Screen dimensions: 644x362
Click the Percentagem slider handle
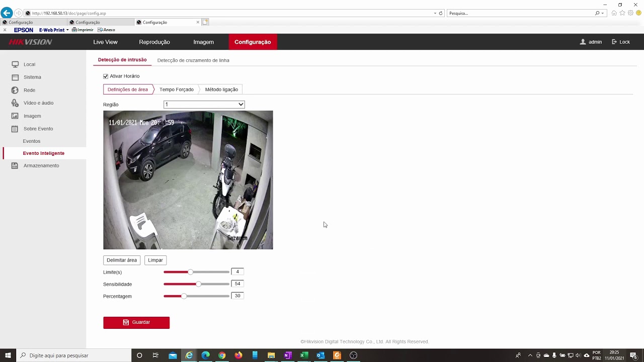pyautogui.click(x=184, y=296)
